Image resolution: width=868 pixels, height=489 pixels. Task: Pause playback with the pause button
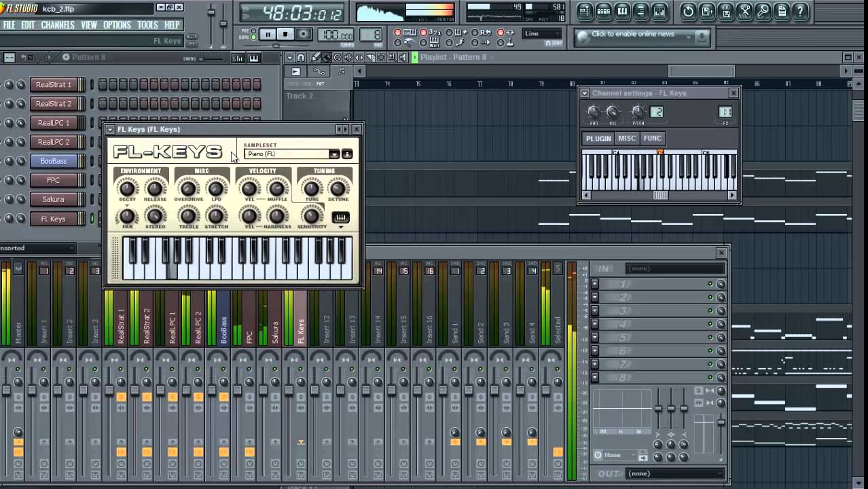coord(268,34)
